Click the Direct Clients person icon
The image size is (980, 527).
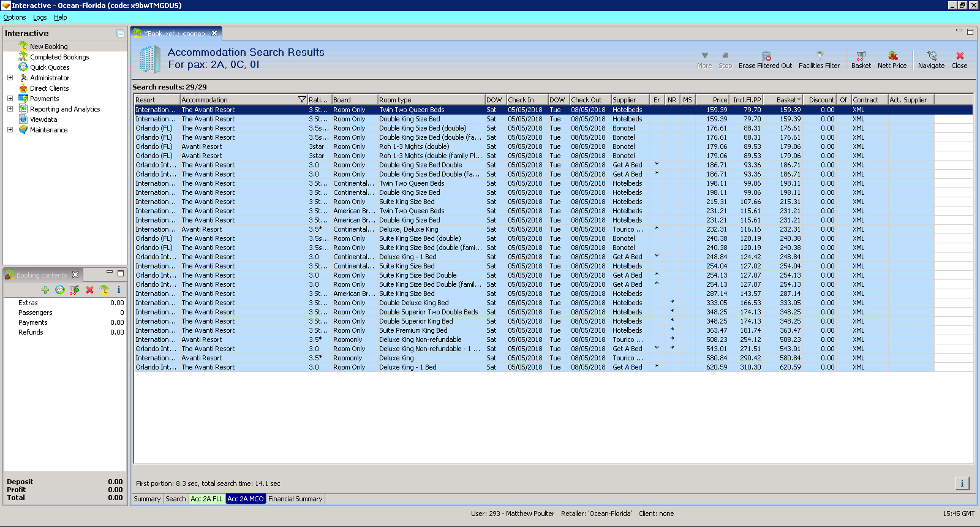pos(23,88)
